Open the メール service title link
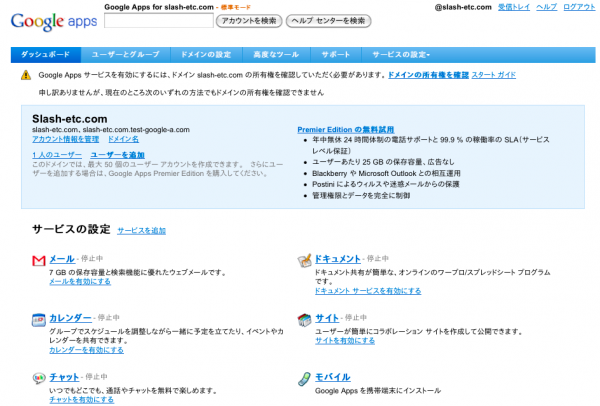This screenshot has width=600, height=406. (62, 259)
